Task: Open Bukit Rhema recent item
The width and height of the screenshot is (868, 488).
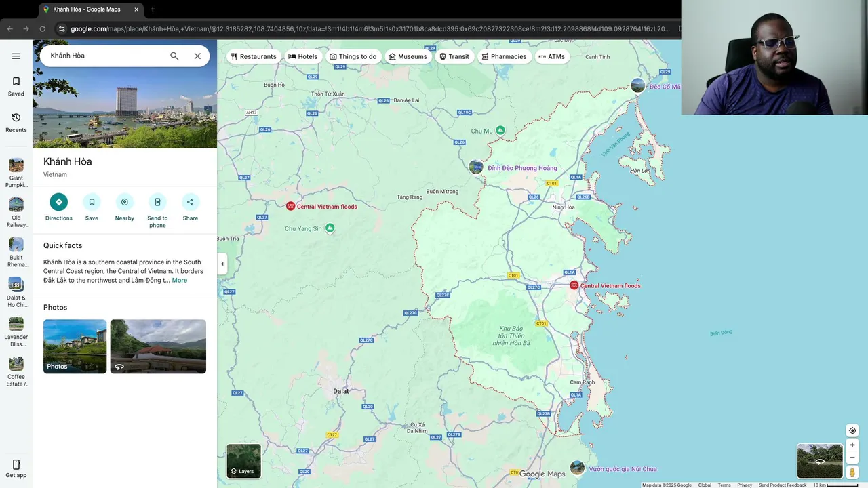Action: pos(16,252)
